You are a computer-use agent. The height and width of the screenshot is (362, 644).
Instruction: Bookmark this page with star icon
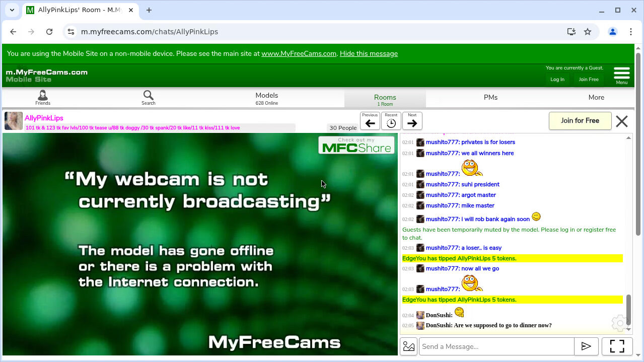tap(588, 32)
